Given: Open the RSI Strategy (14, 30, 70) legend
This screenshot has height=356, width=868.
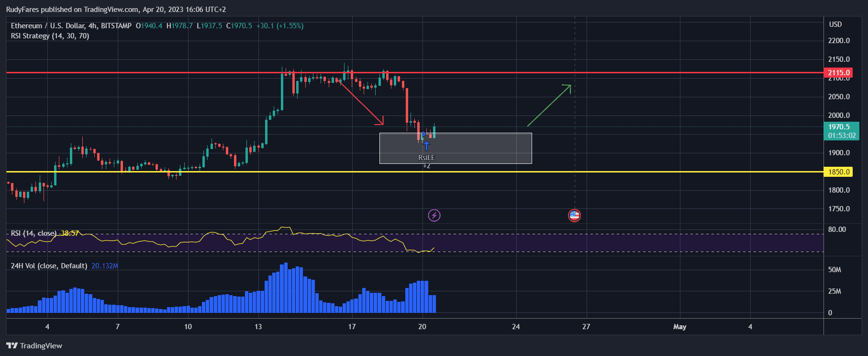Looking at the screenshot, I should (50, 36).
